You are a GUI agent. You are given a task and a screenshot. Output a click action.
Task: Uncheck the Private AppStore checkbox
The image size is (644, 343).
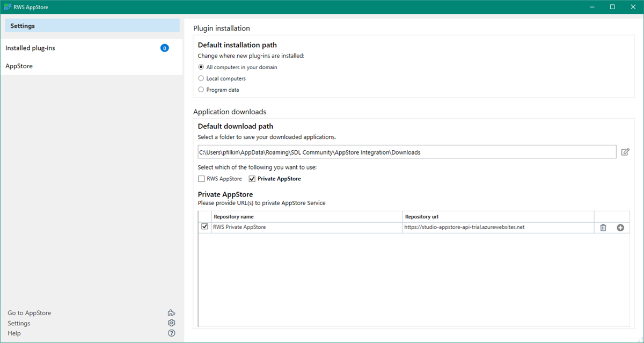coord(252,179)
